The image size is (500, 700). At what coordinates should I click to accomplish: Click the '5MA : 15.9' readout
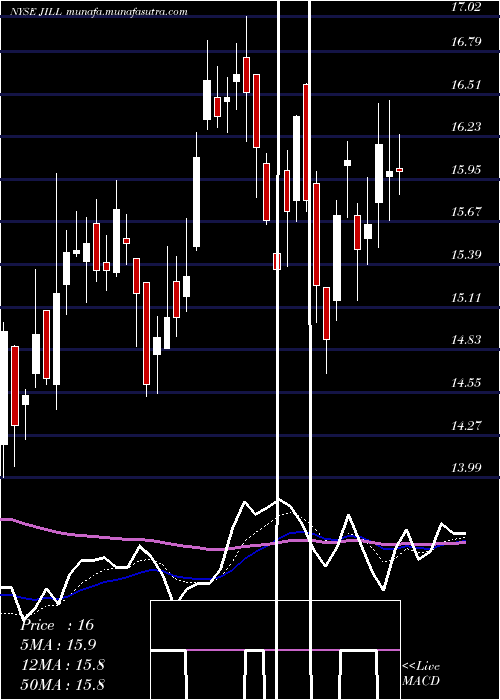pyautogui.click(x=58, y=645)
